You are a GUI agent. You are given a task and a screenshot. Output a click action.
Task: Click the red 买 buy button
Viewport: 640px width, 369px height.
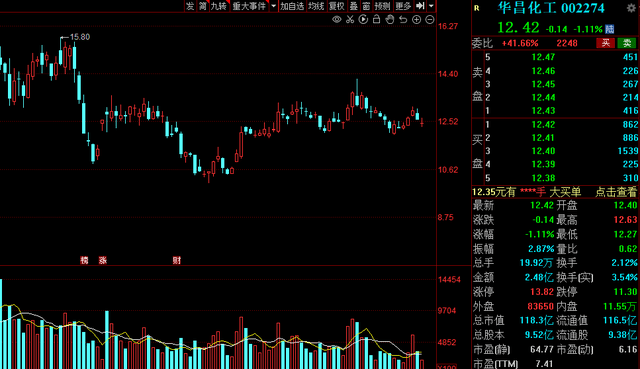pyautogui.click(x=606, y=43)
